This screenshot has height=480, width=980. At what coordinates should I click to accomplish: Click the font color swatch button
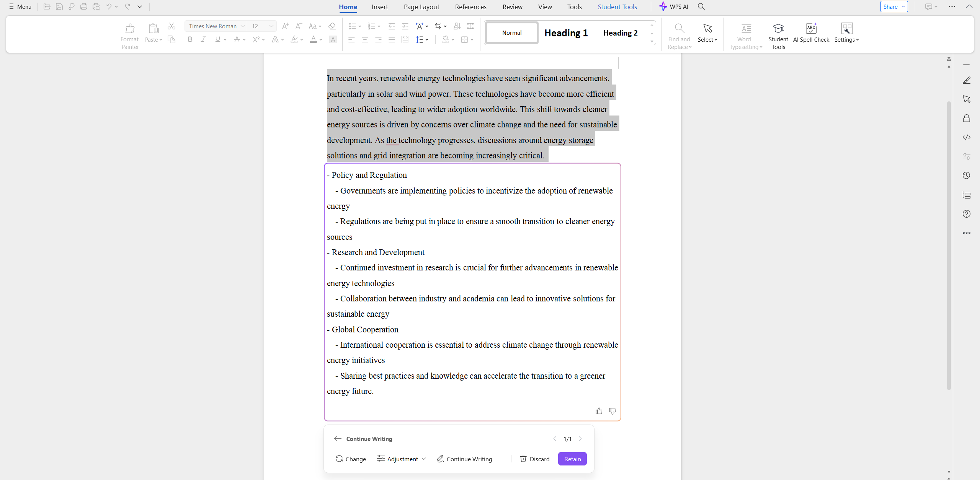(x=313, y=39)
